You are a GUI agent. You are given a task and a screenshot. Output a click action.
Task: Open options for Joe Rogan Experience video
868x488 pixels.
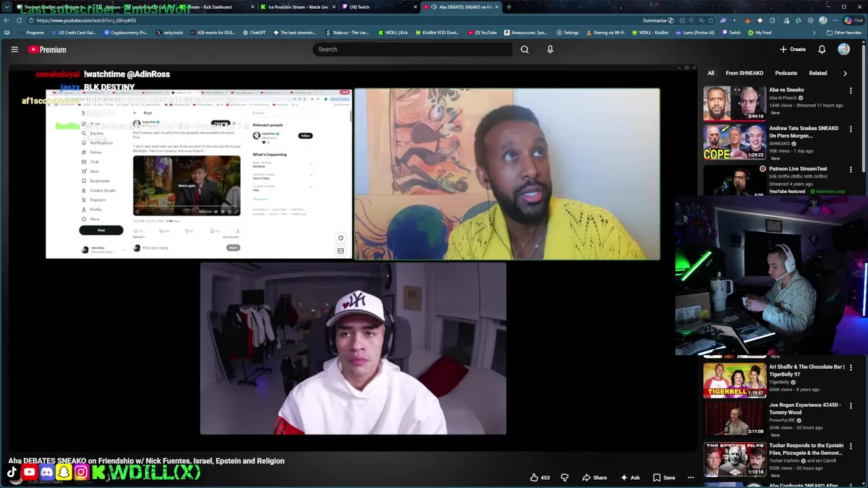(850, 405)
